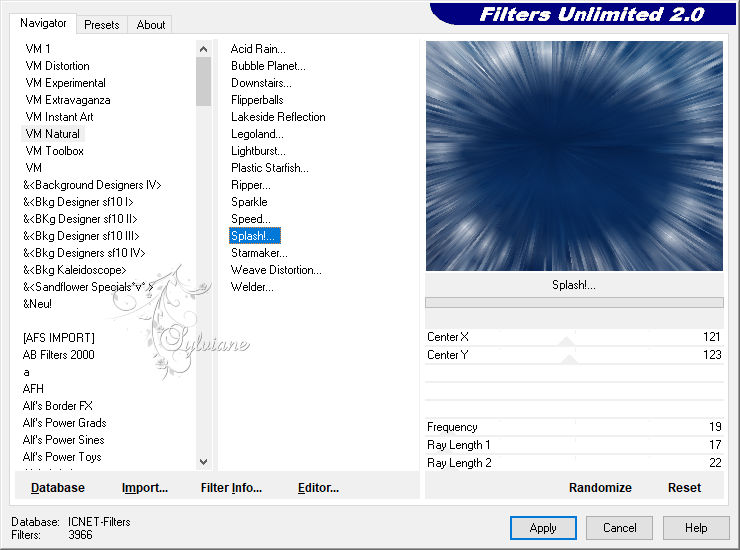Select Bkg Designers sf10 IV category
The width and height of the screenshot is (740, 550).
point(84,253)
